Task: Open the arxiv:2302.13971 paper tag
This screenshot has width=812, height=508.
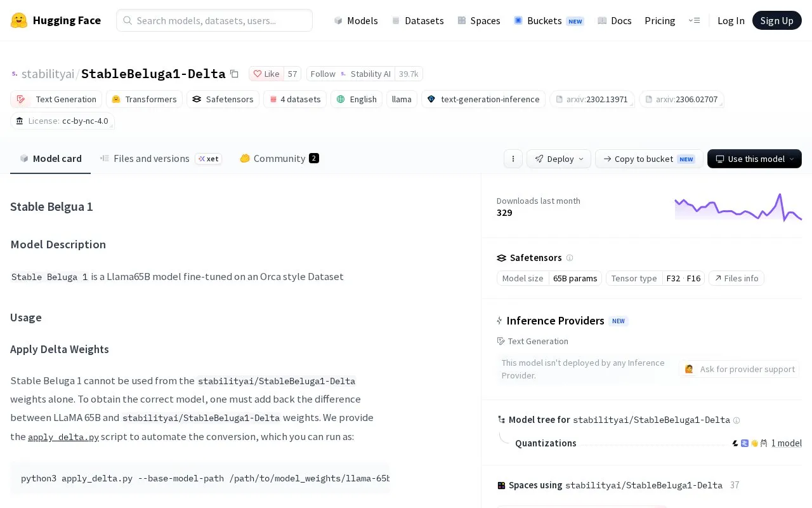Action: click(592, 99)
